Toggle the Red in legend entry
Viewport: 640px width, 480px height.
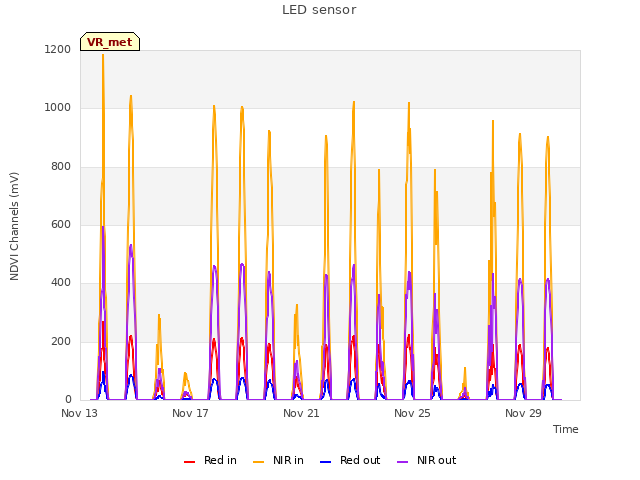[210, 460]
